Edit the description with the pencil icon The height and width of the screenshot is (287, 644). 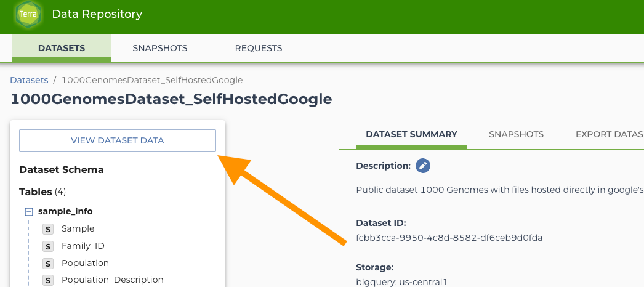pyautogui.click(x=423, y=166)
